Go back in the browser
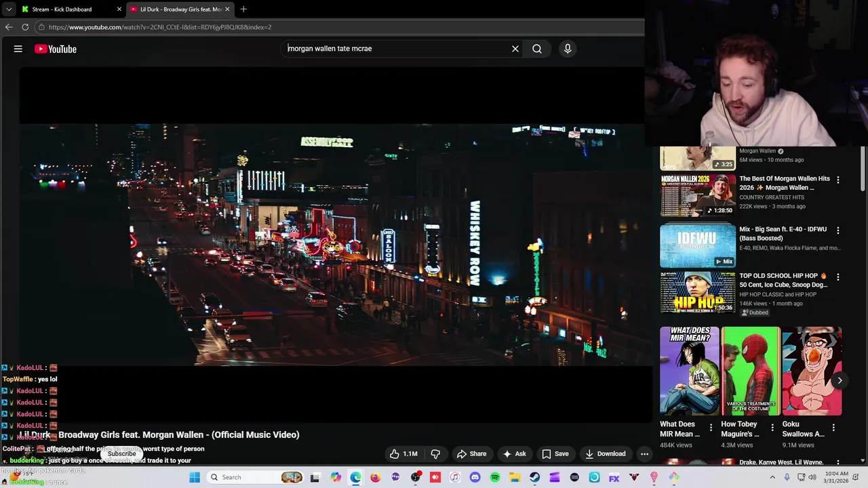868x488 pixels. (x=9, y=27)
